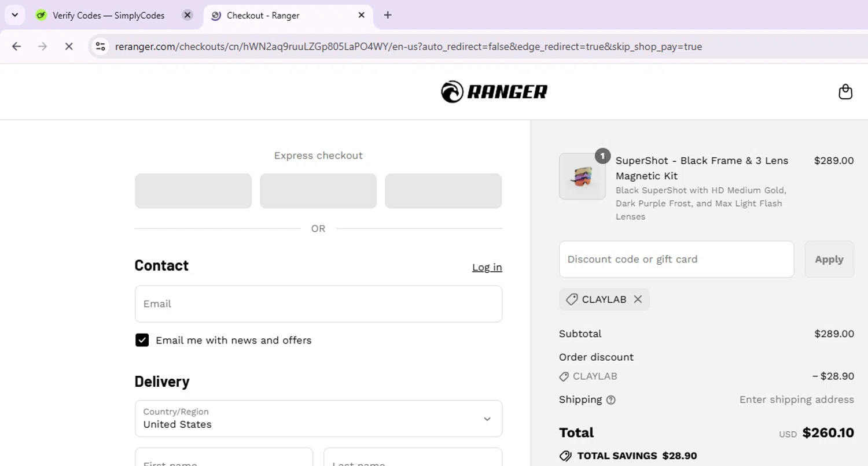Screen dimensions: 868x466
Task: Click the CLAYLAB tag icon under Order discount
Action: click(x=564, y=376)
